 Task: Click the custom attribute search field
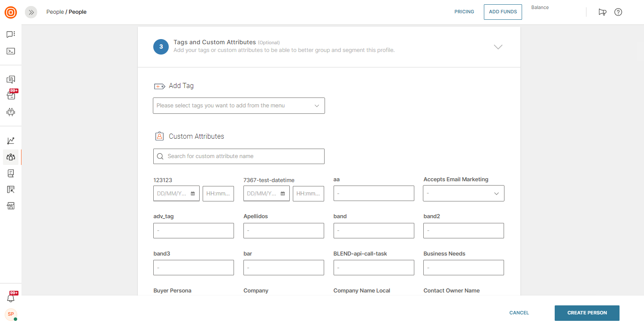click(x=239, y=156)
